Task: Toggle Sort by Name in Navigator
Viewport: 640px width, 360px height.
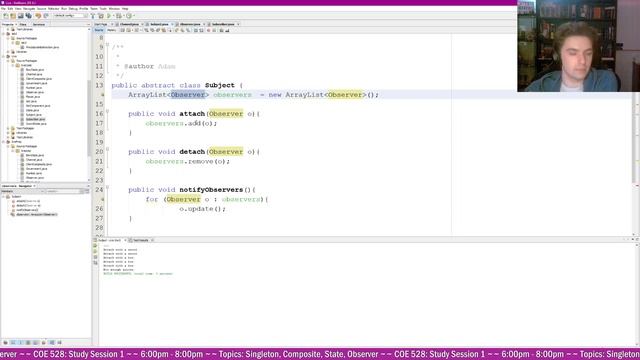Action: (52, 342)
